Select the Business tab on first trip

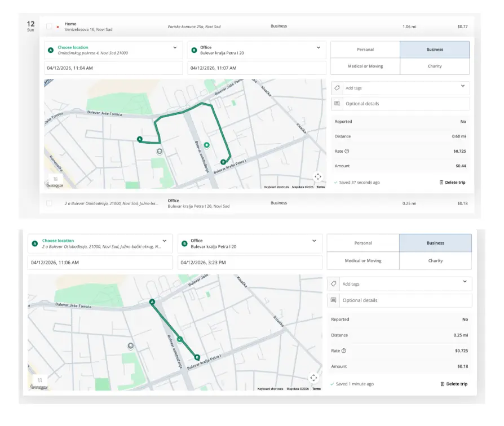435,50
